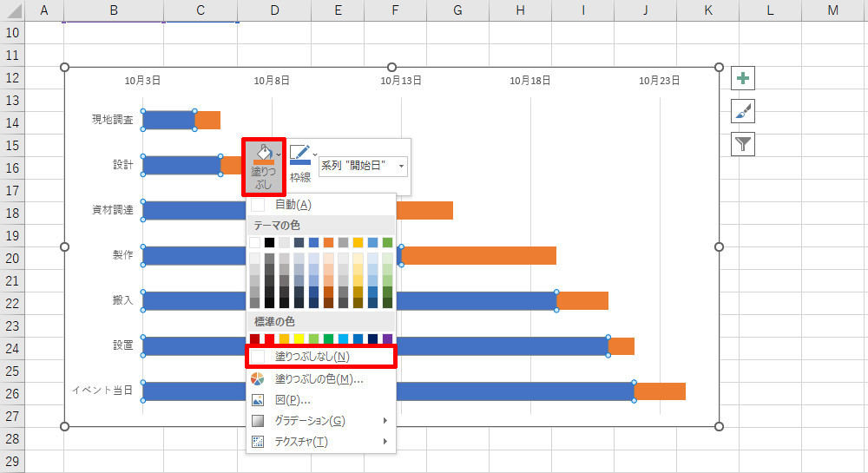Pick the gold theme color swatch

point(358,242)
